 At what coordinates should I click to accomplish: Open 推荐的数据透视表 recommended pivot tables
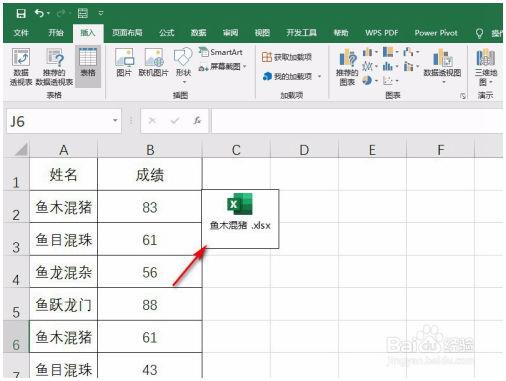54,67
